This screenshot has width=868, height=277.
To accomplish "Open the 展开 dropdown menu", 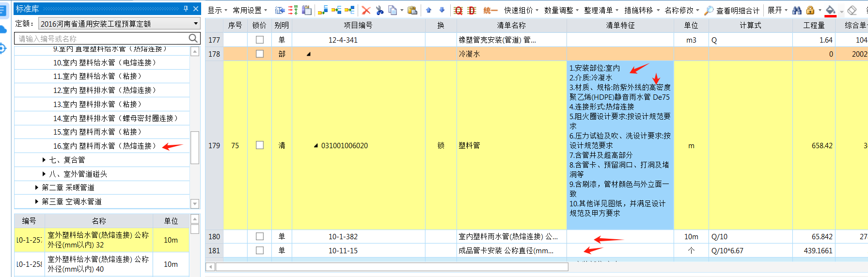I will (777, 10).
